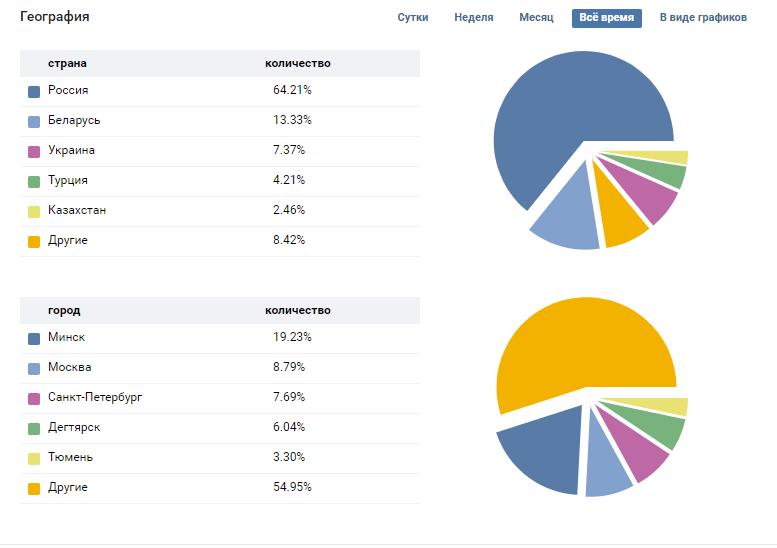Select the Неделя period tab
This screenshot has height=548, width=777.
point(473,18)
